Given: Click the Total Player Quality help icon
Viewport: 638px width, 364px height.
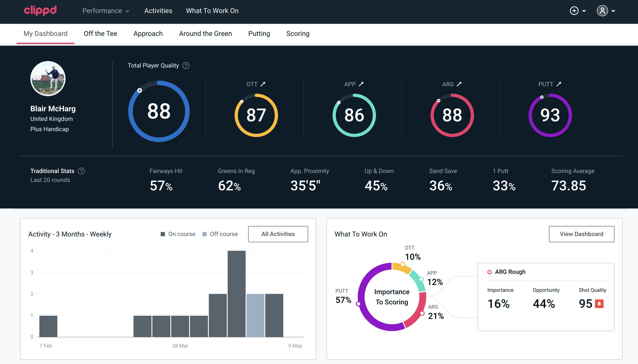Looking at the screenshot, I should 185,65.
